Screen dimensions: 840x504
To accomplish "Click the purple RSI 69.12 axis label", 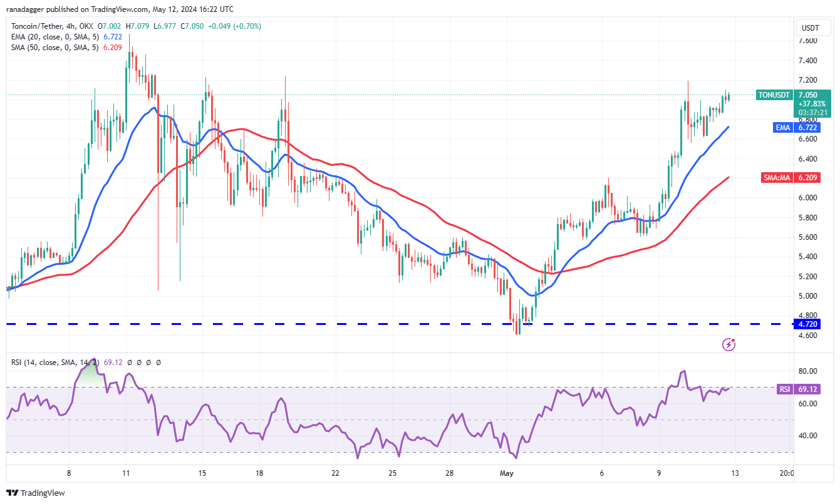I will tap(807, 389).
